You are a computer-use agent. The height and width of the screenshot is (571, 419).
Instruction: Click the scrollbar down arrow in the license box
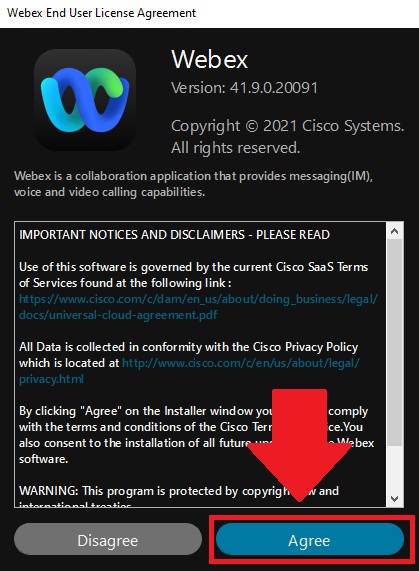coord(394,499)
